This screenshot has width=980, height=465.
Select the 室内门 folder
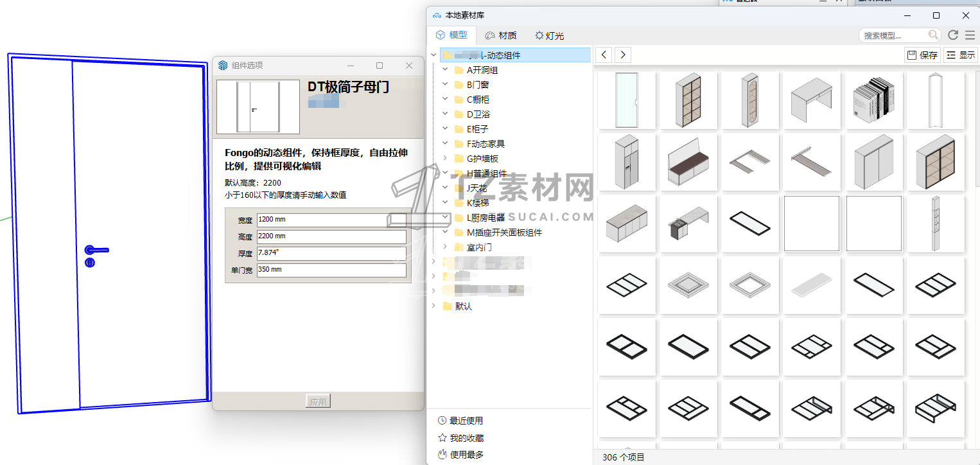coord(473,247)
